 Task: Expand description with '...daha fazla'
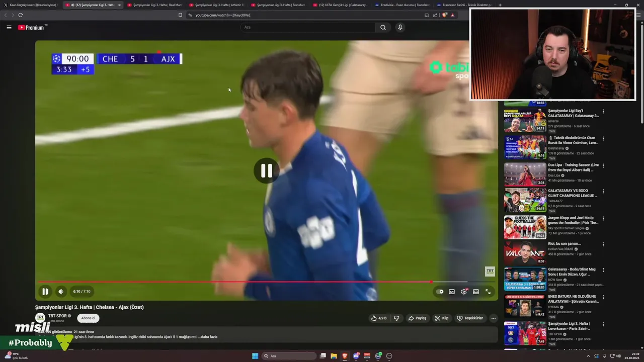[x=207, y=337]
